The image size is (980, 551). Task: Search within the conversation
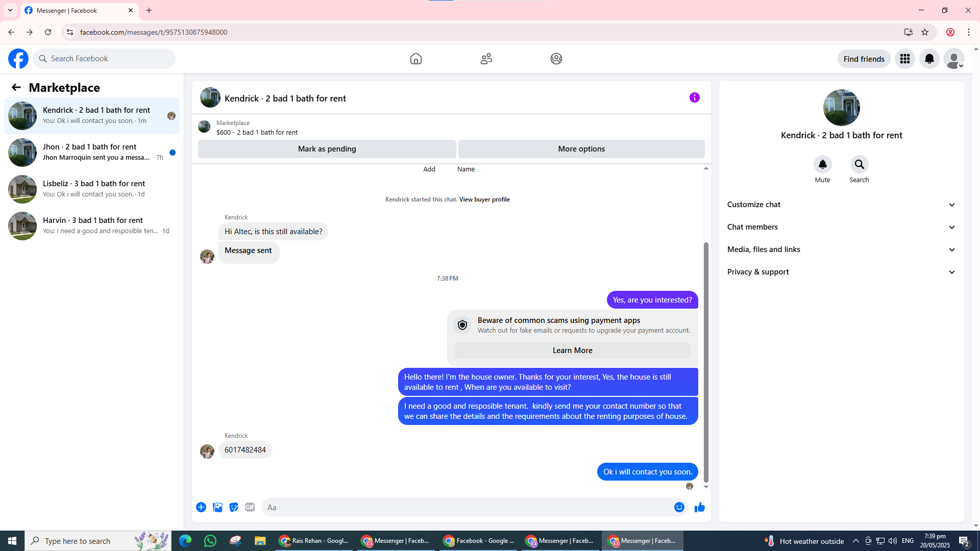coord(859,165)
